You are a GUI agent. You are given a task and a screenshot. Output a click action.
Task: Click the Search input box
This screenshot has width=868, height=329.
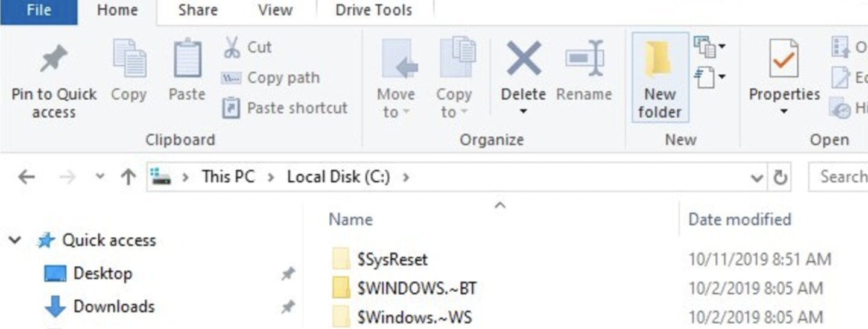838,177
